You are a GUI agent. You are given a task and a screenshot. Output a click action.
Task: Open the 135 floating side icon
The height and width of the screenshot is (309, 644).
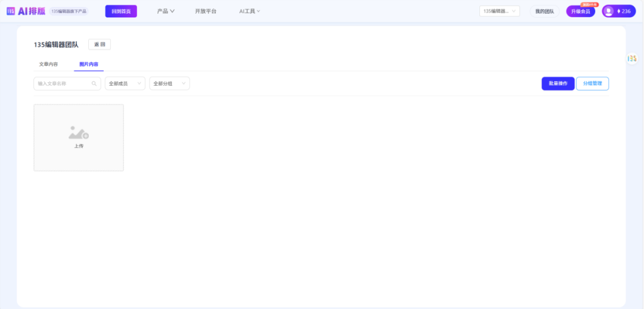coord(632,58)
